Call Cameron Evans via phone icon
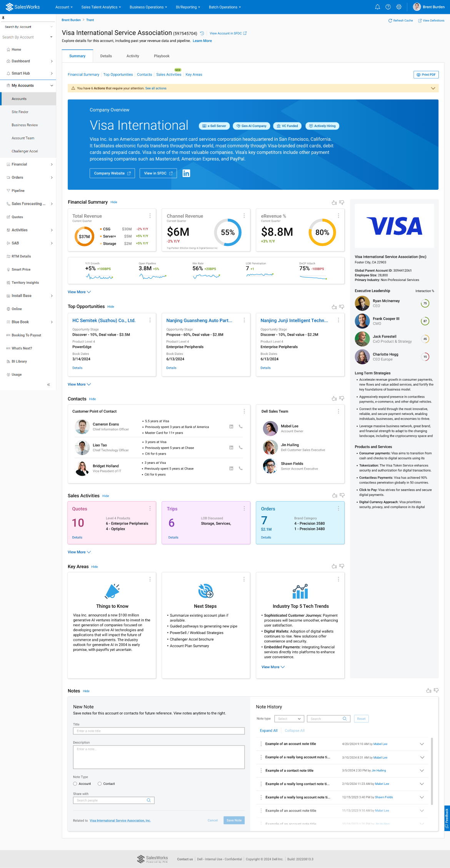 coord(241,426)
